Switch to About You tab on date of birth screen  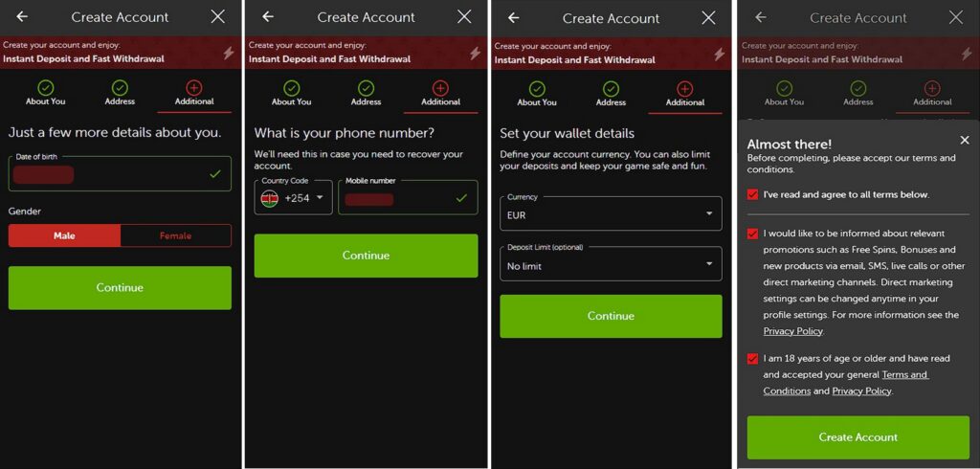pyautogui.click(x=46, y=101)
